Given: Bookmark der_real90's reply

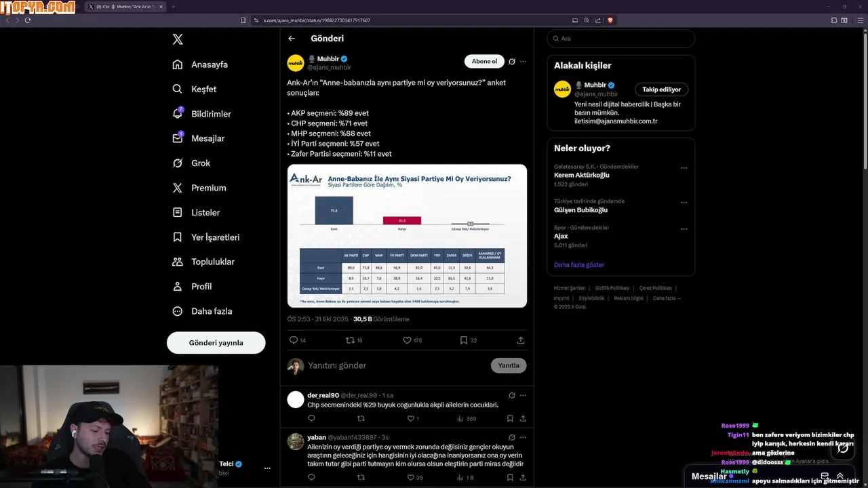Looking at the screenshot, I should point(510,419).
